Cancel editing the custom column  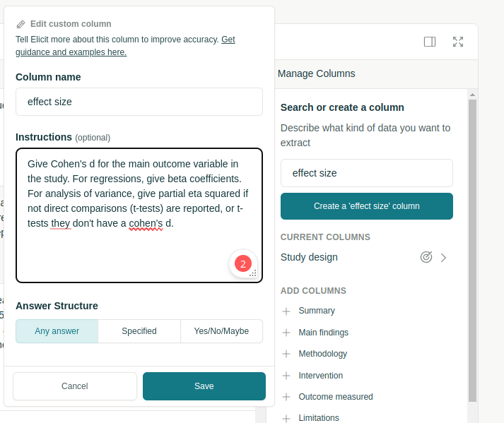[75, 386]
